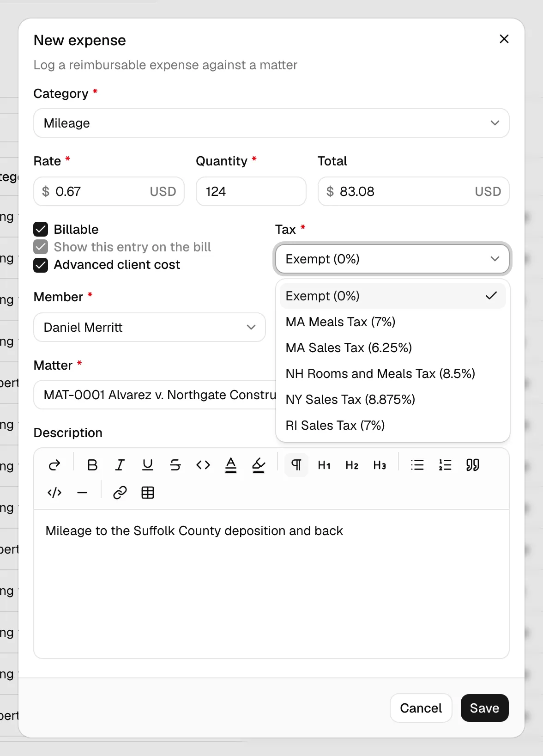The width and height of the screenshot is (543, 756).
Task: Choose NY Sales Tax (8.875%)
Action: pos(393,399)
